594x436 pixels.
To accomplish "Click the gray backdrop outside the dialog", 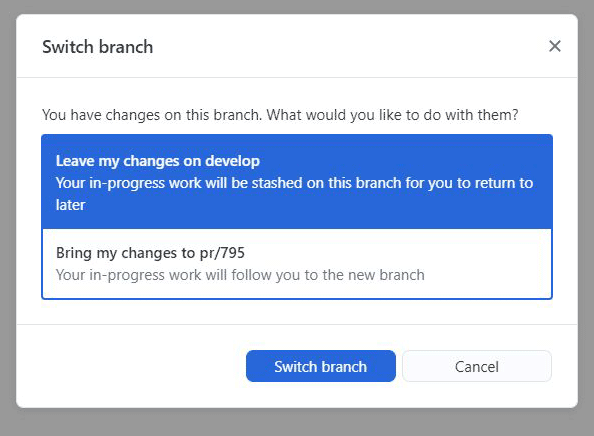I will tap(297, 422).
